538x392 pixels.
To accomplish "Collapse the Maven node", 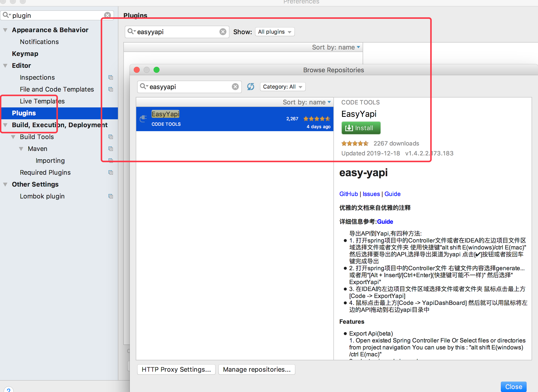I will pos(21,149).
